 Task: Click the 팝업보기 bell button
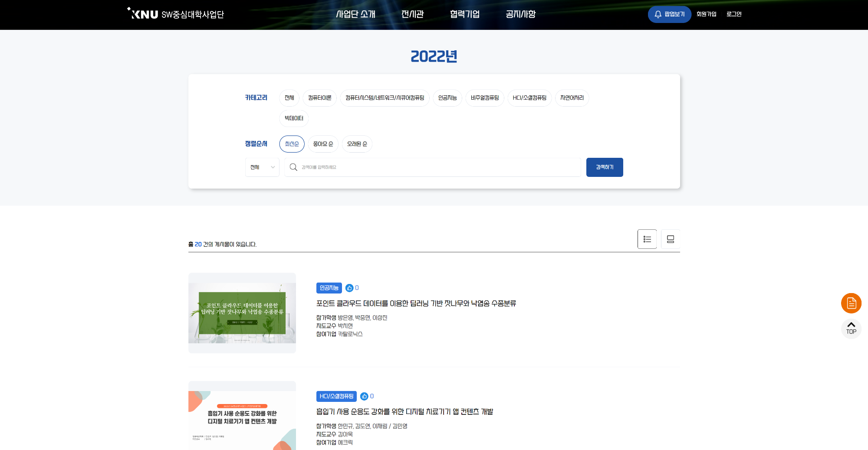[x=669, y=14]
